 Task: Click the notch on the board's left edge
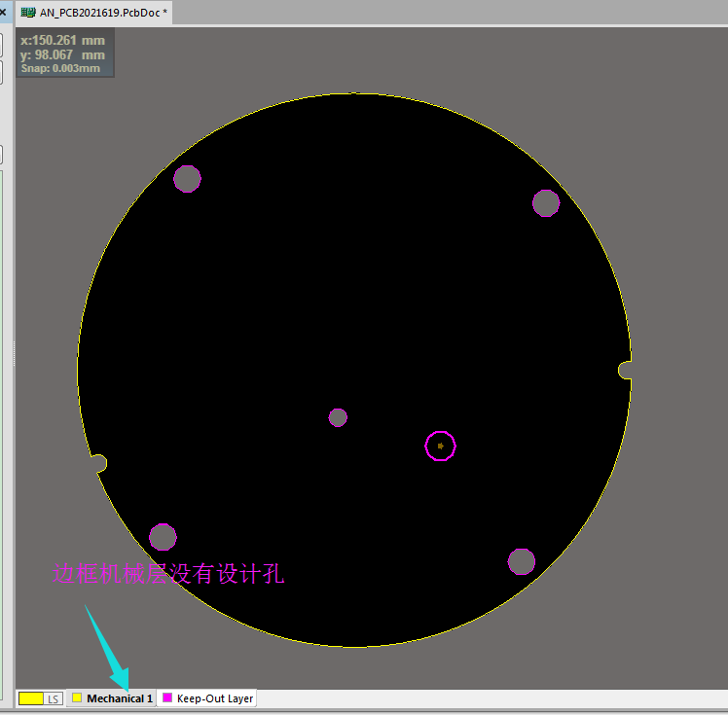pos(98,463)
